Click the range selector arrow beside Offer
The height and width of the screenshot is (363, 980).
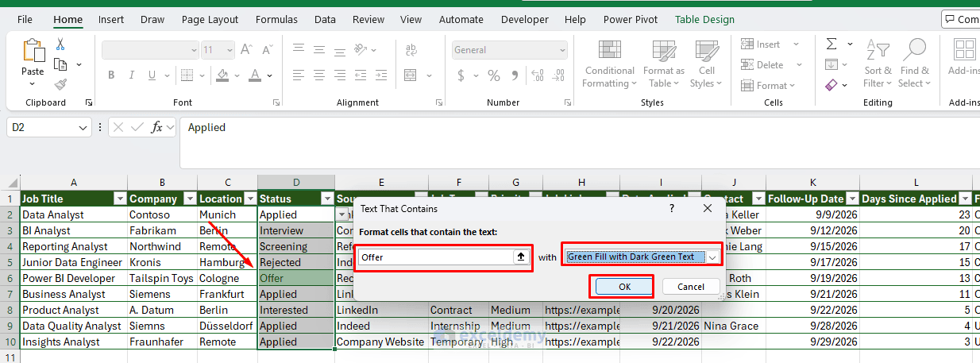click(522, 257)
